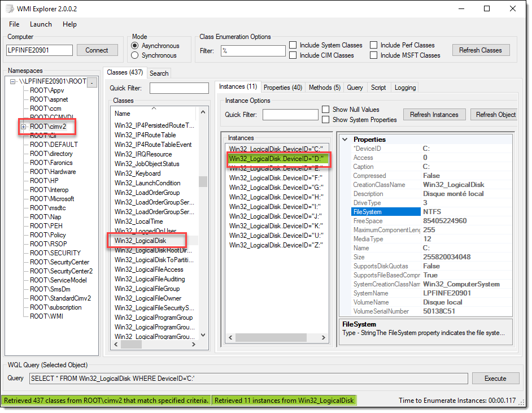
Task: Open the File menu
Action: tap(14, 24)
